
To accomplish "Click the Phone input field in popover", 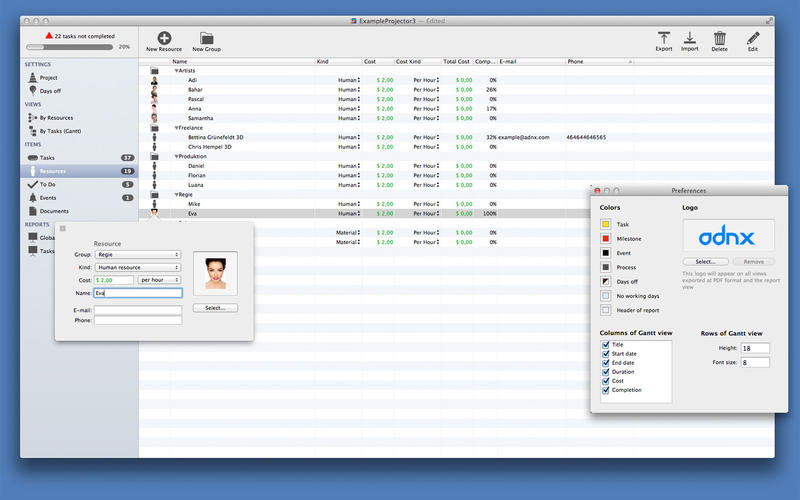I will (138, 320).
